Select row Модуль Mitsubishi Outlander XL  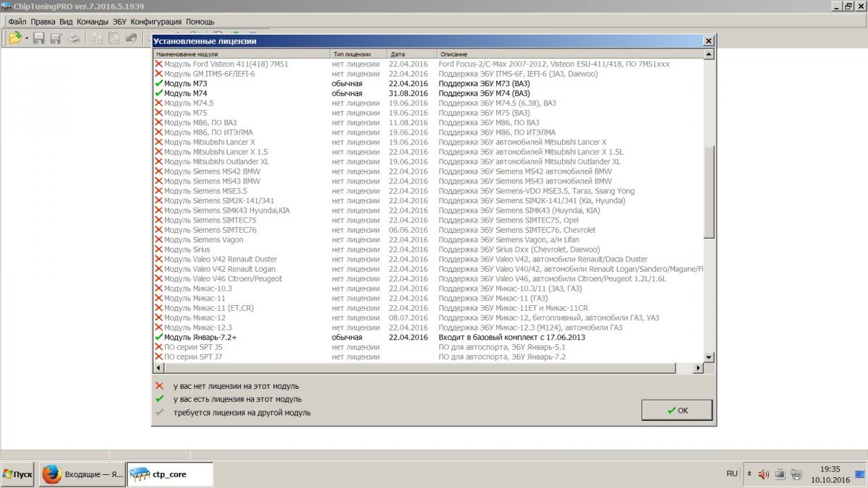[x=428, y=161]
